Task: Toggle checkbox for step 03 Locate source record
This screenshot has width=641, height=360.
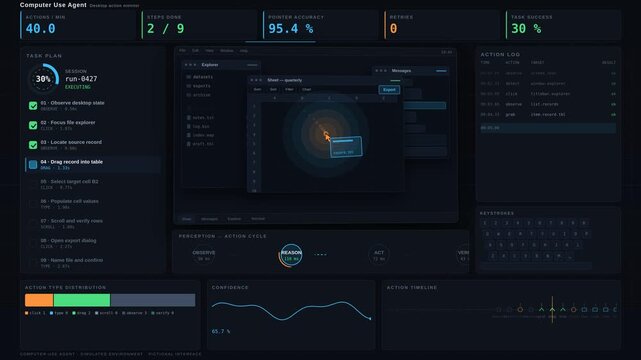Action: click(33, 145)
